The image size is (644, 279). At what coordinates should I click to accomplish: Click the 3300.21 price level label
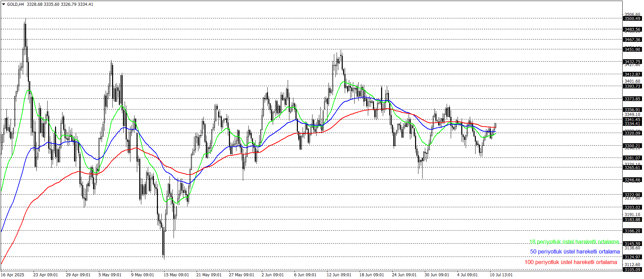(632, 146)
